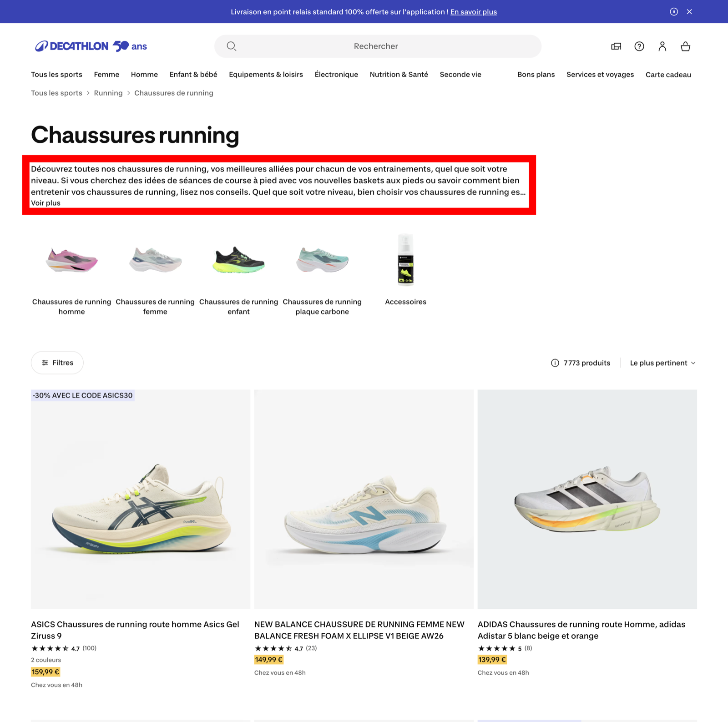
Task: Open the account user icon
Action: 662,46
